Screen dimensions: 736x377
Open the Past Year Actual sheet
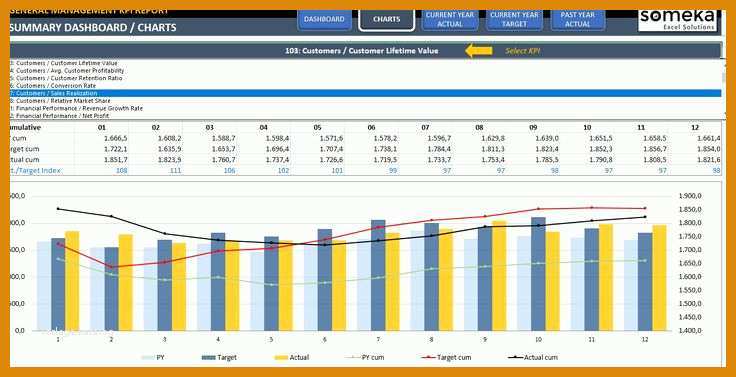pyautogui.click(x=578, y=20)
